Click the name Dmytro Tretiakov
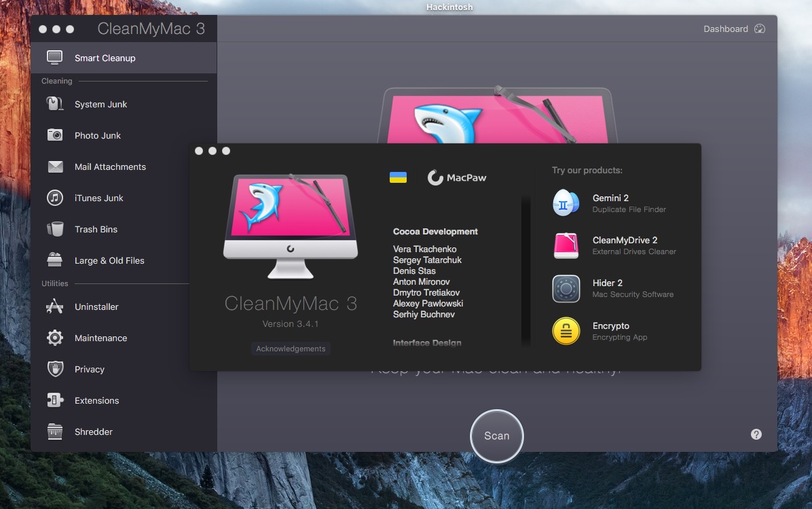 pos(426,292)
